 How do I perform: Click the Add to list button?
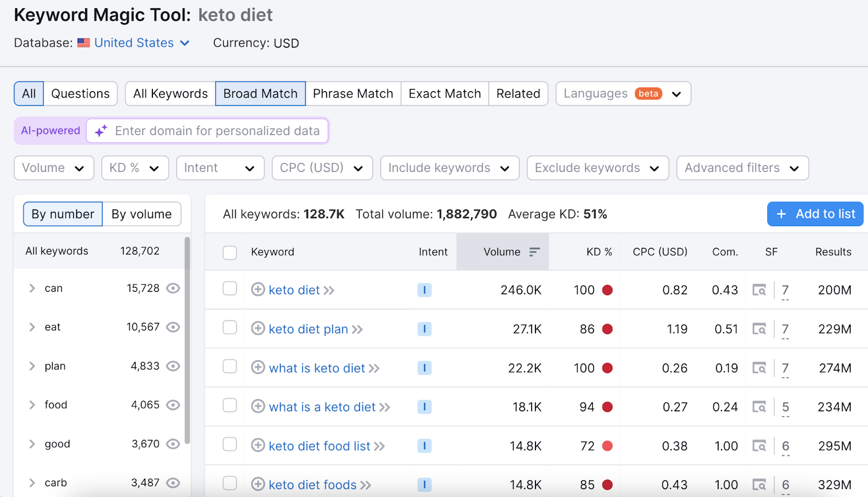tap(815, 214)
